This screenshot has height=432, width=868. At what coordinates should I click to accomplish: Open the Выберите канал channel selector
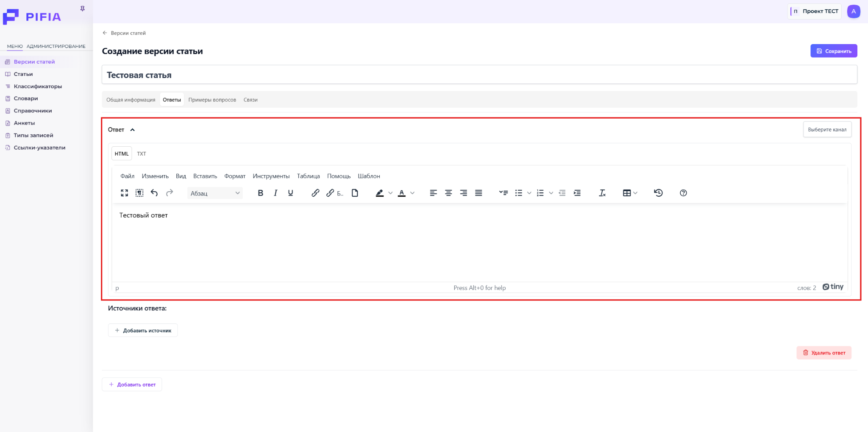pyautogui.click(x=827, y=130)
